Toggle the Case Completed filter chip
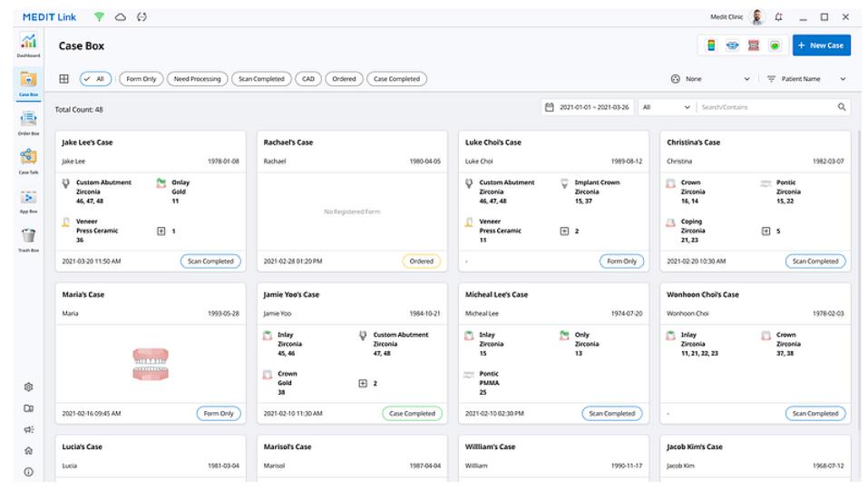Viewport: 868px width, 491px height. 396,79
